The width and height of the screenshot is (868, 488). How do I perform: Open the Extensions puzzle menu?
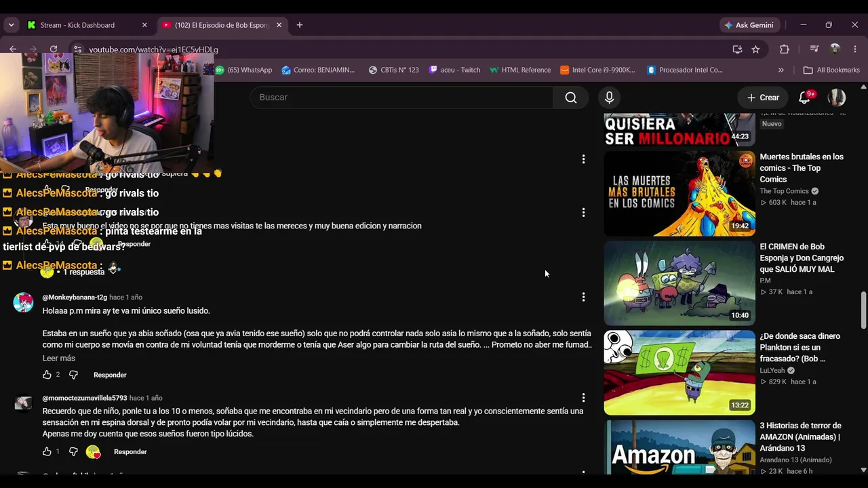point(785,49)
